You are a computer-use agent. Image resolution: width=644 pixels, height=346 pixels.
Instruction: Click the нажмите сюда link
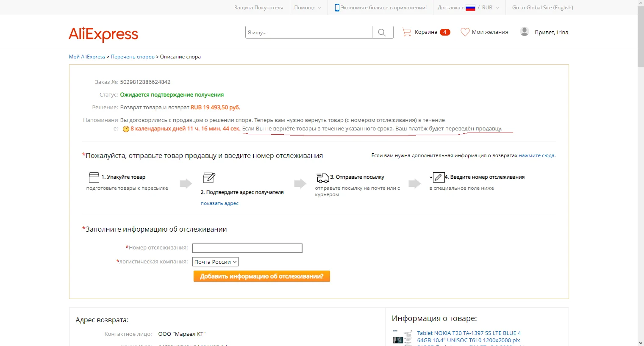[x=537, y=155]
